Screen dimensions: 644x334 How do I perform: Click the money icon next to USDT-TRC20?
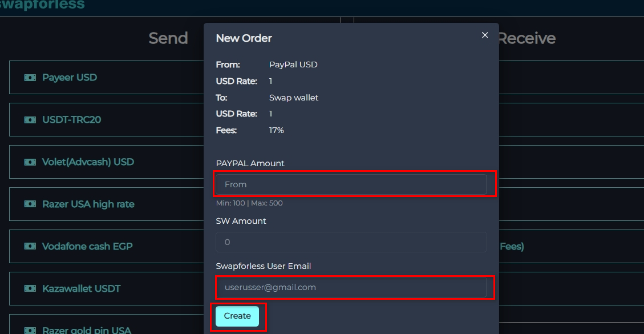tap(30, 120)
